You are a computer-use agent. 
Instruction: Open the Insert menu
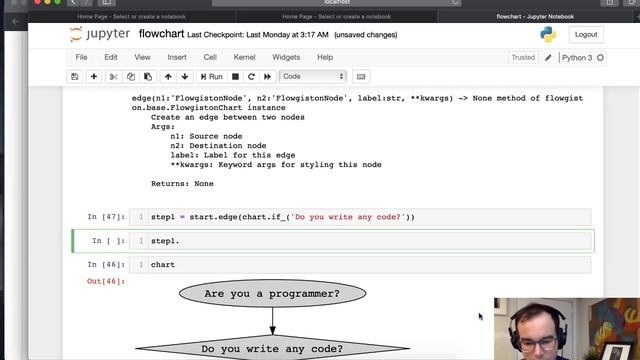(177, 57)
